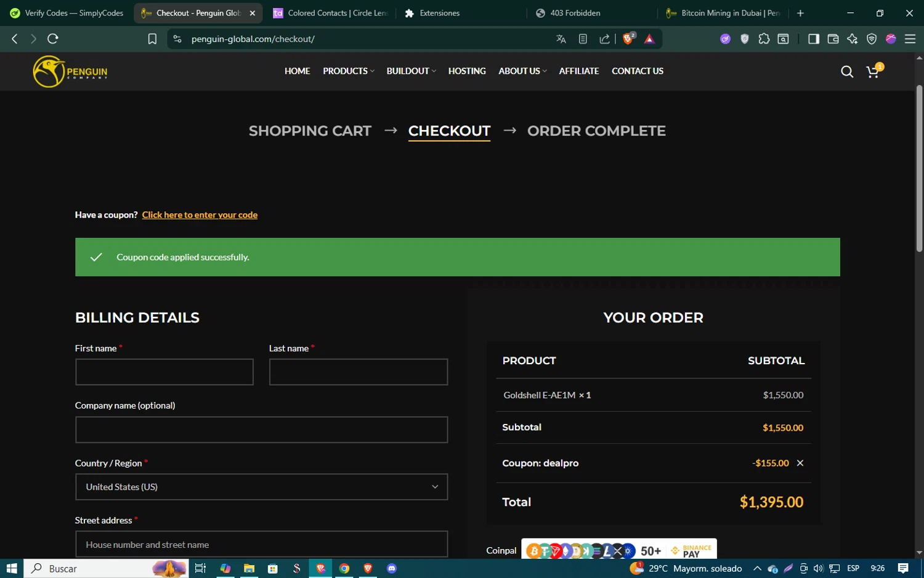The width and height of the screenshot is (924, 578).
Task: Open site information icon in address bar
Action: point(177,39)
